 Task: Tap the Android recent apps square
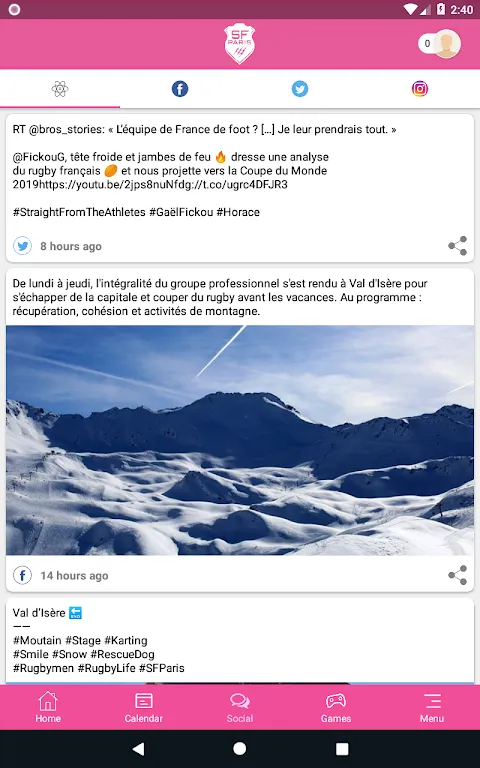point(342,748)
